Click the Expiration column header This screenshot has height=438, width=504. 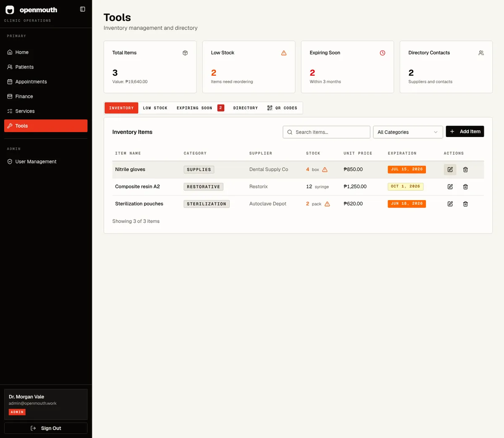point(402,153)
